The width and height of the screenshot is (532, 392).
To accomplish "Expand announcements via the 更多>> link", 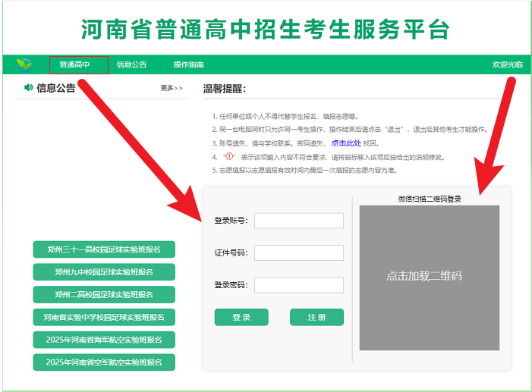I will [172, 88].
